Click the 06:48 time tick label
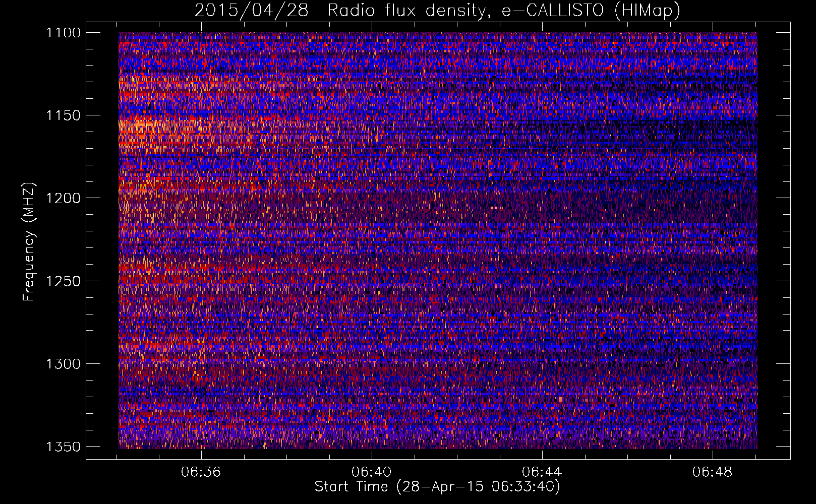Screen dimensions: 816x504 [x=713, y=472]
